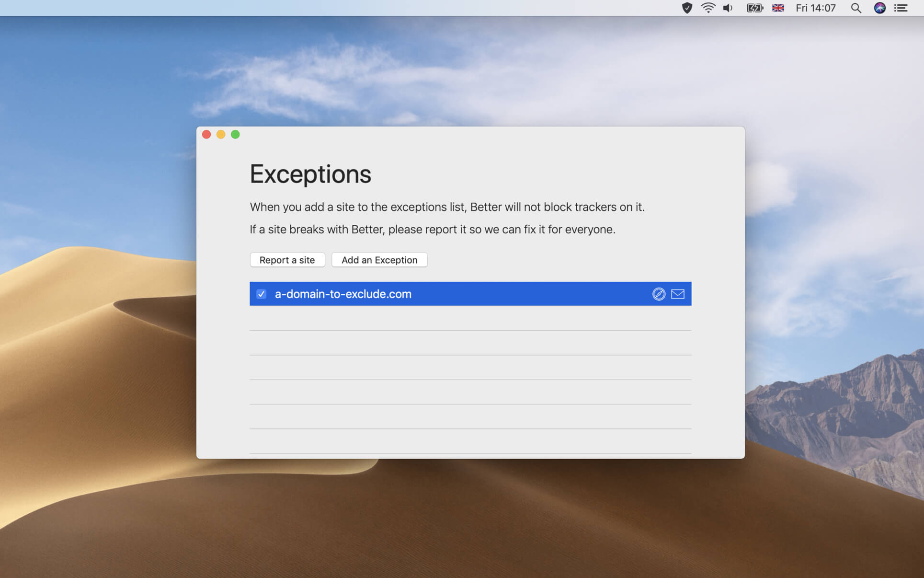Open the UK flag input source menu

[778, 8]
